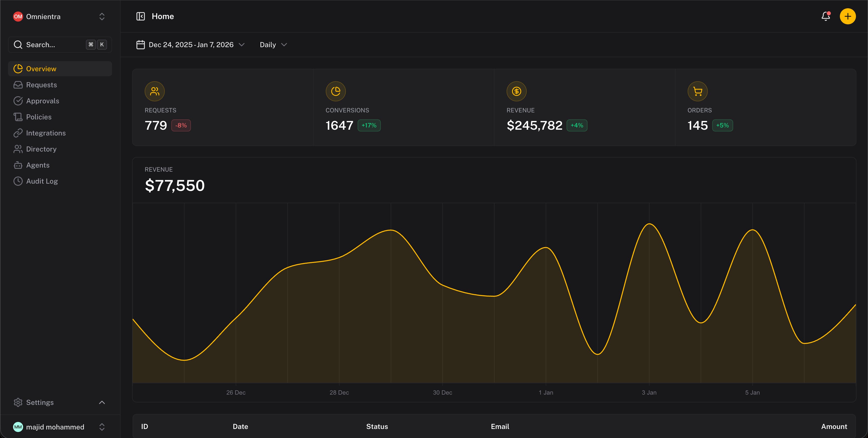The height and width of the screenshot is (438, 868).
Task: Click the 3 Jan peak on revenue chart
Action: 649,224
